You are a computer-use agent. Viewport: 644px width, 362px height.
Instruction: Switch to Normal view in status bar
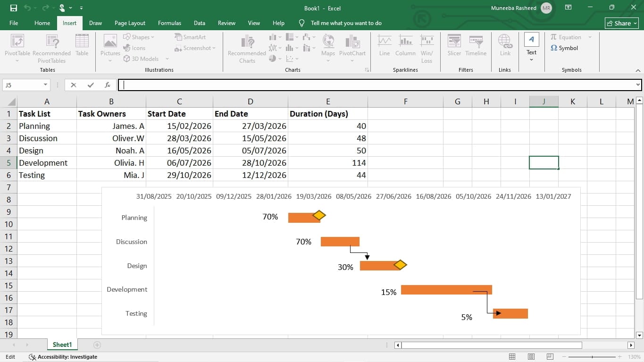pos(512,357)
